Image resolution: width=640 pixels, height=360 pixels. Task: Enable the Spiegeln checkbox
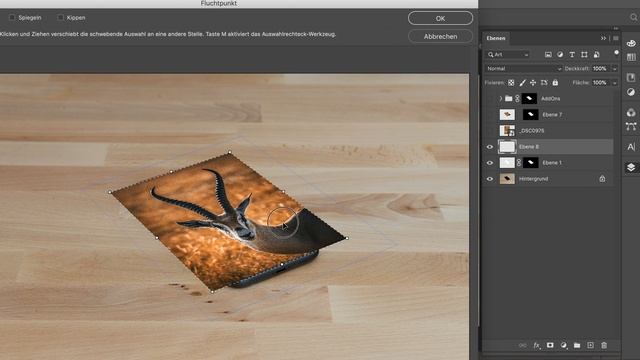[12, 18]
